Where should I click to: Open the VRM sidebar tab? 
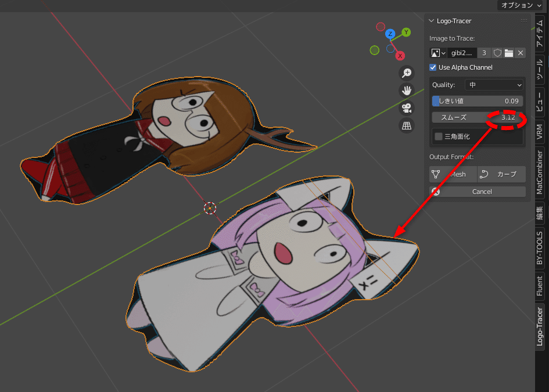click(540, 131)
